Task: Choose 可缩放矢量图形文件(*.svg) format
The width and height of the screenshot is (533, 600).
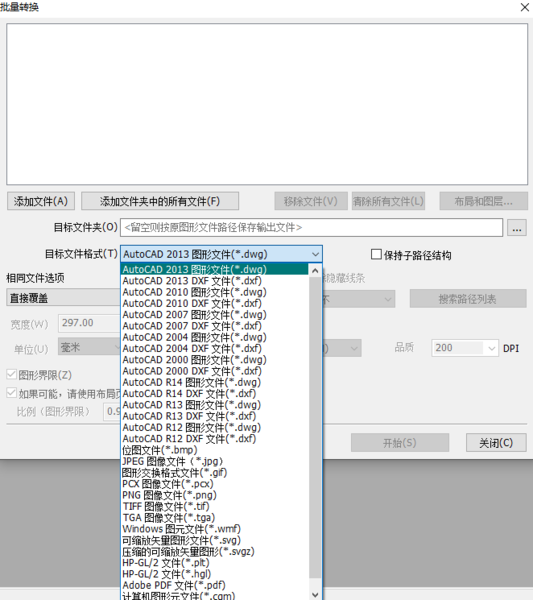Action: (215, 540)
